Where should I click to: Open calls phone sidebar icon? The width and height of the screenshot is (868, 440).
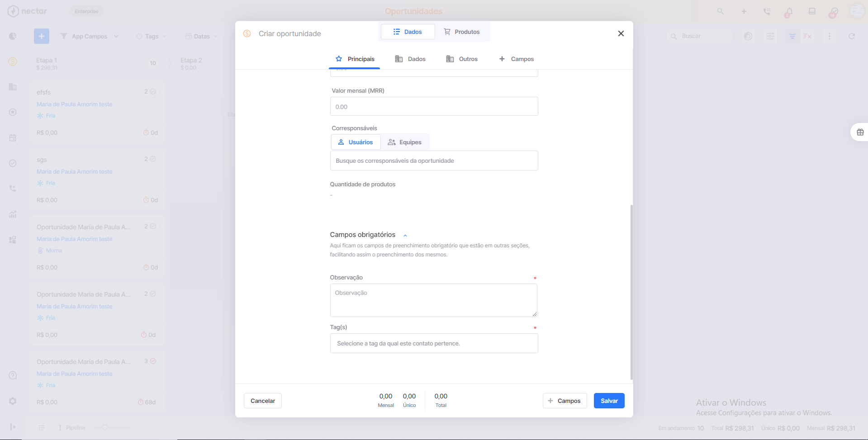coord(13,189)
